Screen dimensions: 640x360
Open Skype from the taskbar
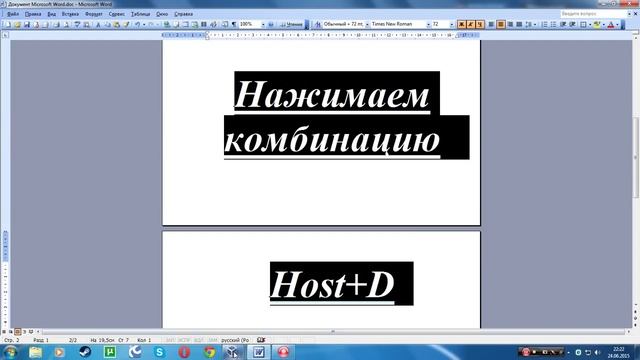pyautogui.click(x=160, y=352)
